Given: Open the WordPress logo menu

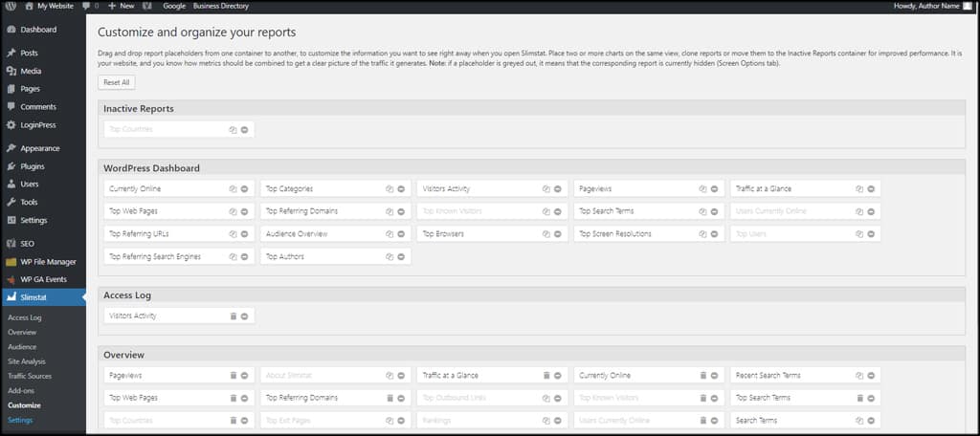Looking at the screenshot, I should click(10, 6).
